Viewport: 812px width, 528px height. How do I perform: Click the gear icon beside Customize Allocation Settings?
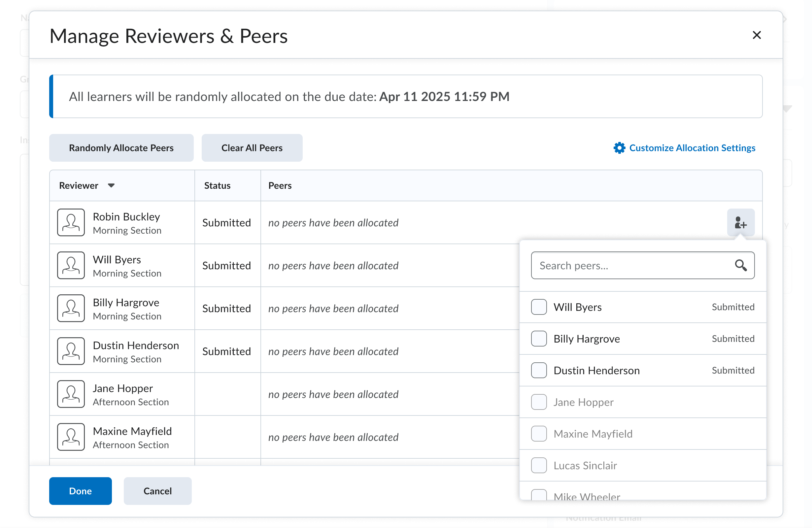pos(619,148)
